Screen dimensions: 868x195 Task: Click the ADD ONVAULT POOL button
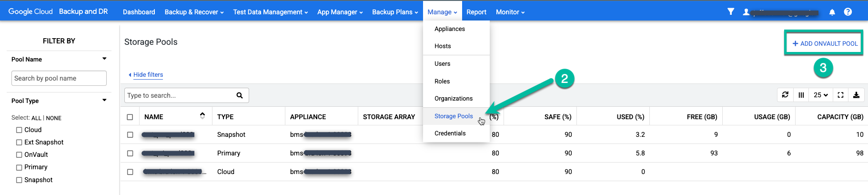tap(824, 43)
